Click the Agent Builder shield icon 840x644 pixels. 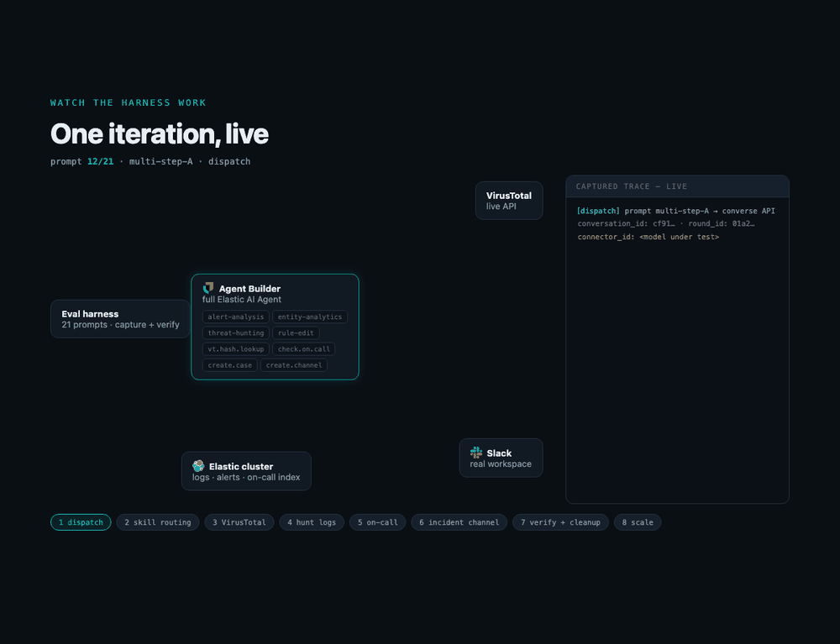click(207, 288)
